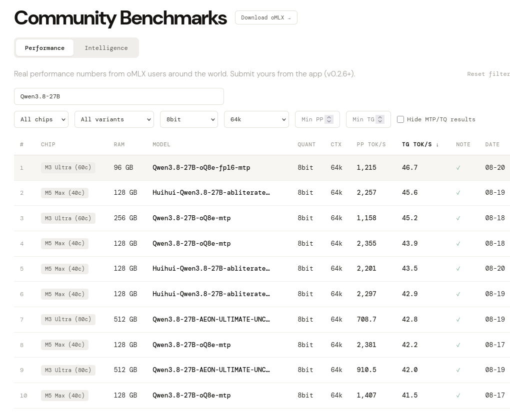Click the note checkmark in row 5

click(x=458, y=269)
